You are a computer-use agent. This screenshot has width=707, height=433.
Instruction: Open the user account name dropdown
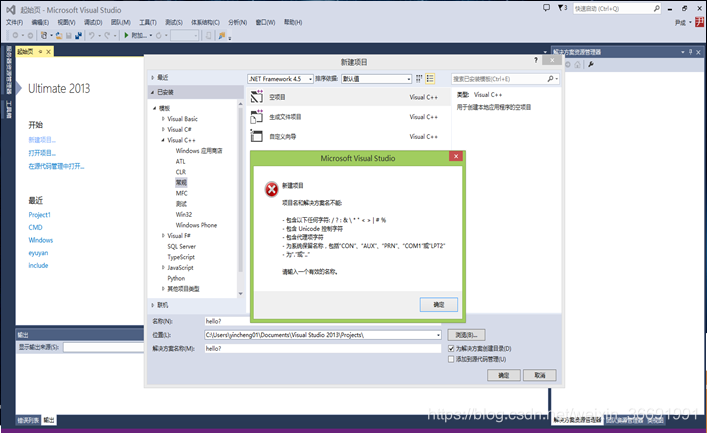pos(690,23)
